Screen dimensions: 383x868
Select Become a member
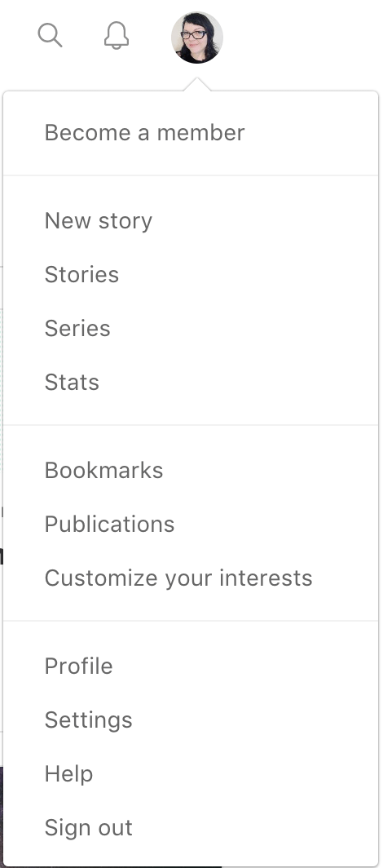144,133
